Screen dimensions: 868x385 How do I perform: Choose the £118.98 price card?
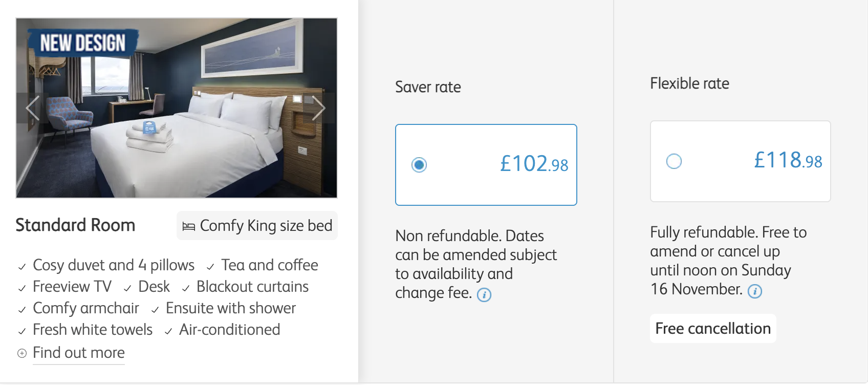click(740, 161)
